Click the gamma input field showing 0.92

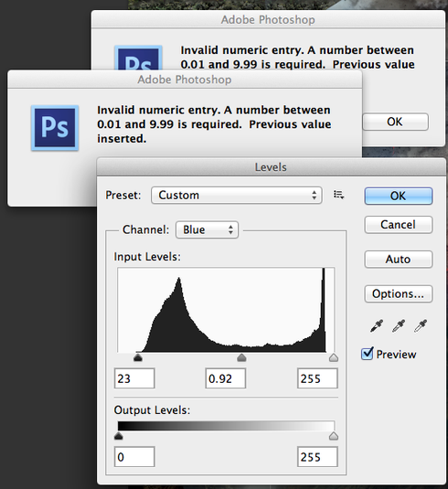coord(226,378)
